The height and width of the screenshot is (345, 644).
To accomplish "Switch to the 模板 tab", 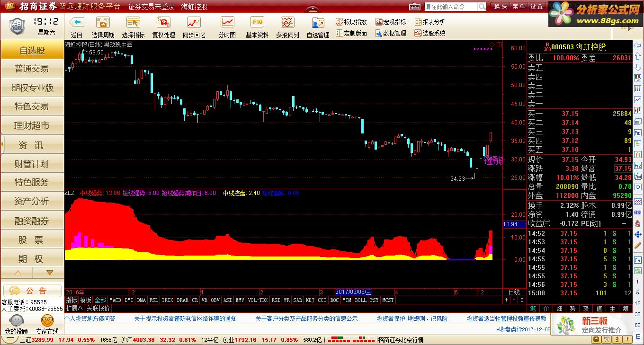I will 85,300.
